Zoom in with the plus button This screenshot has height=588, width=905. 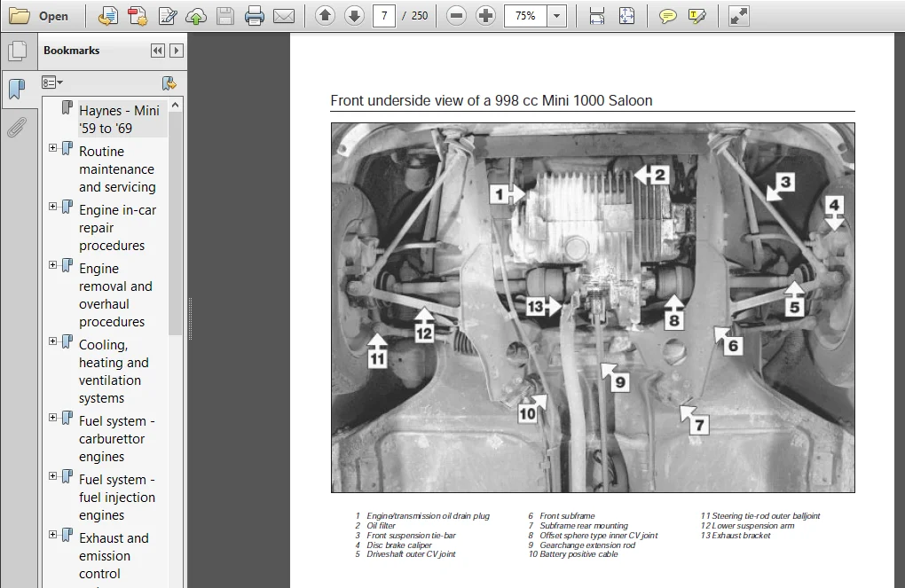click(x=486, y=16)
